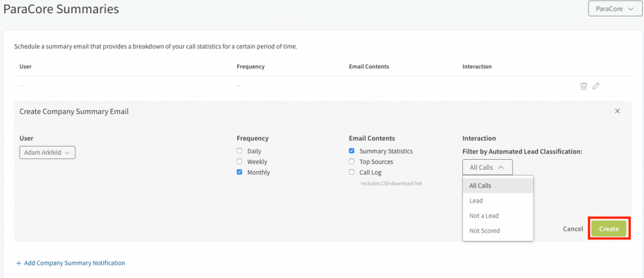Image resolution: width=644 pixels, height=278 pixels.
Task: Click Add Company Summary Notification link
Action: [x=74, y=263]
